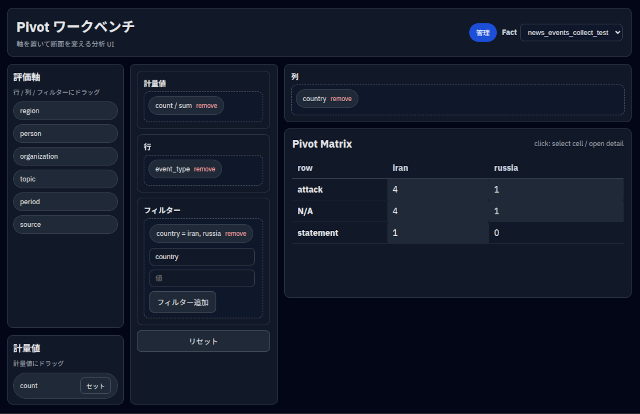Click the country filter field input
Image resolution: width=640 pixels, height=414 pixels.
coord(201,257)
